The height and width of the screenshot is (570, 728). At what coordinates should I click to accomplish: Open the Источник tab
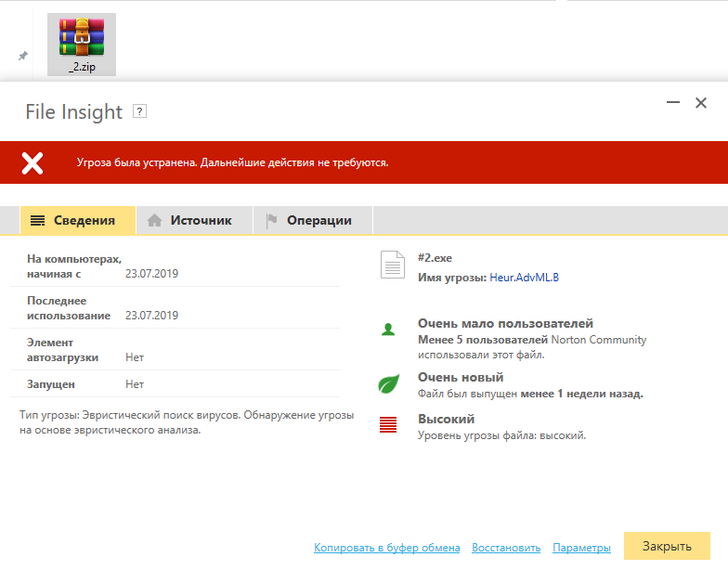point(195,221)
